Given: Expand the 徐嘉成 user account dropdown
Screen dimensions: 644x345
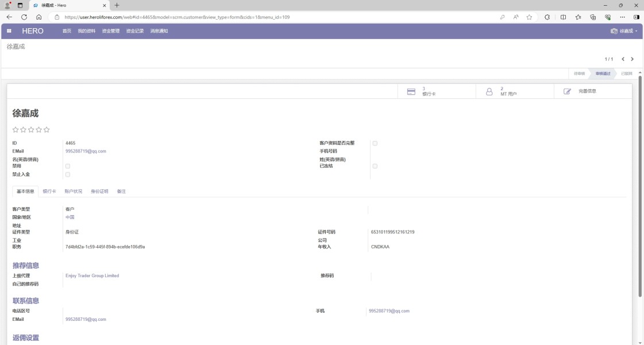Looking at the screenshot, I should (624, 31).
